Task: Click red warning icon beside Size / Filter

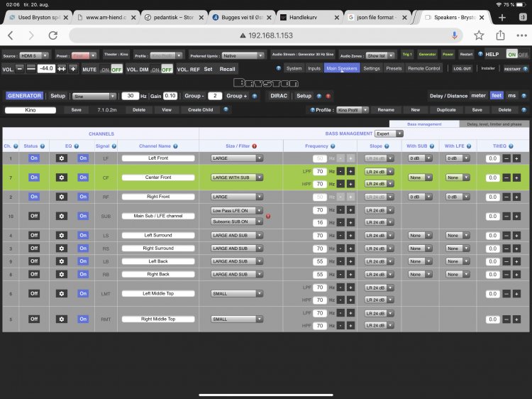Action: pyautogui.click(x=255, y=146)
